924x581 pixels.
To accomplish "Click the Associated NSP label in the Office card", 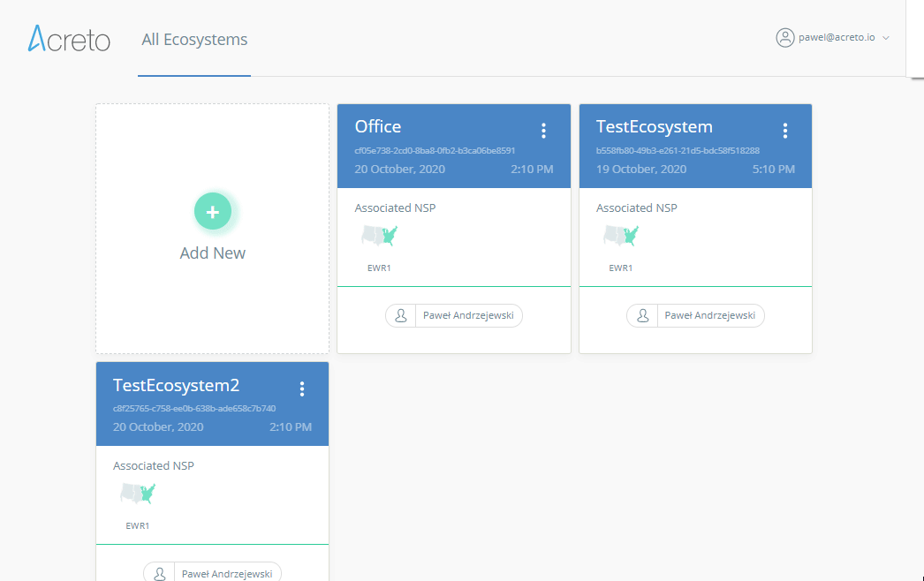I will click(x=396, y=208).
